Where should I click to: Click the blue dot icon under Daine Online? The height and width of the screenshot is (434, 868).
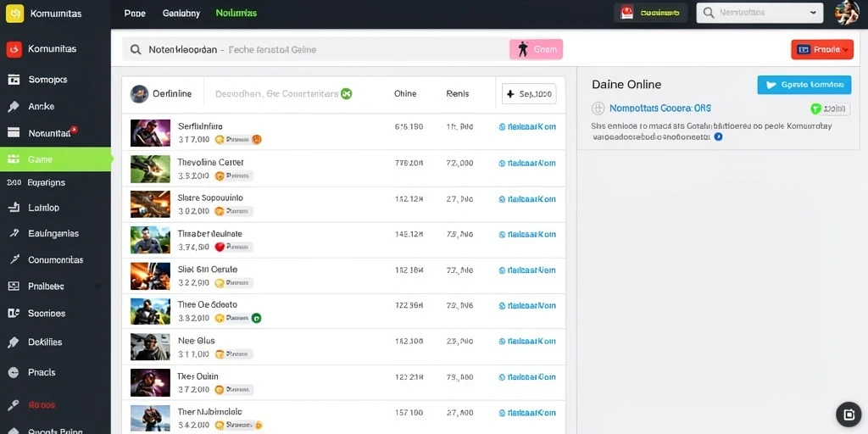pos(718,136)
